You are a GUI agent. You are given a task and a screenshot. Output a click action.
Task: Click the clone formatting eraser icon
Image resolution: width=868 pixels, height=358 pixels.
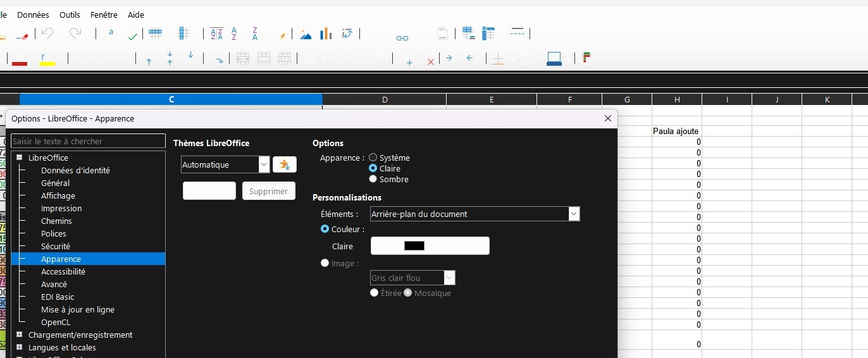[x=22, y=35]
